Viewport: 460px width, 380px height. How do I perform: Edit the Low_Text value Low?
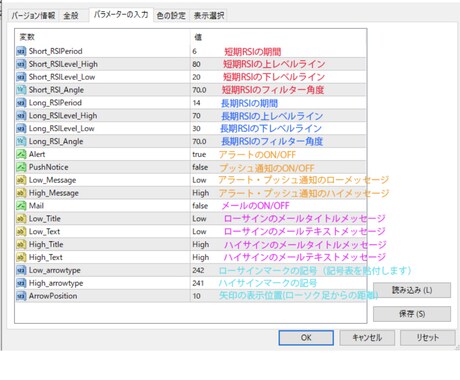pyautogui.click(x=199, y=232)
